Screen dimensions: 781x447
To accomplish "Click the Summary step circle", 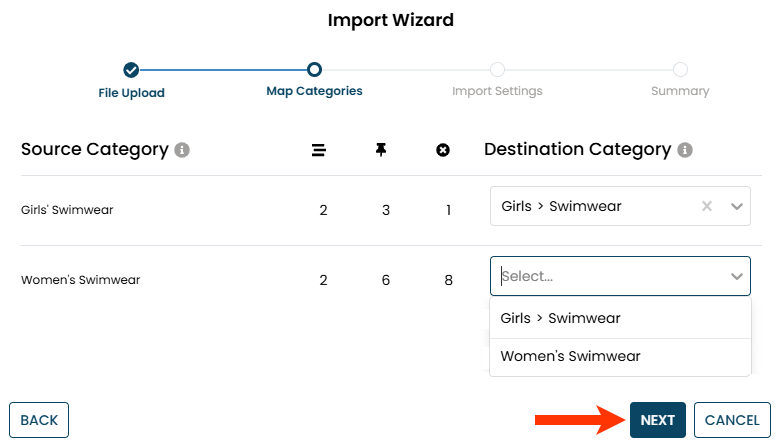I will click(x=680, y=70).
